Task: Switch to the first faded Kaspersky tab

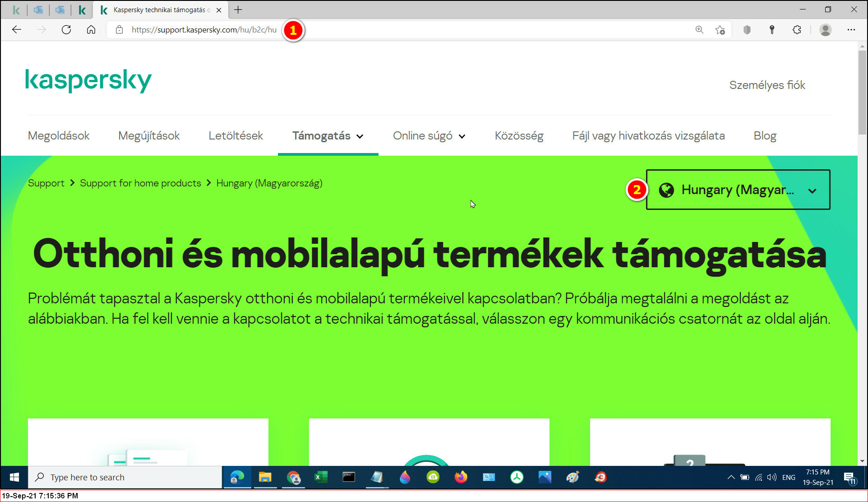Action: tap(16, 10)
